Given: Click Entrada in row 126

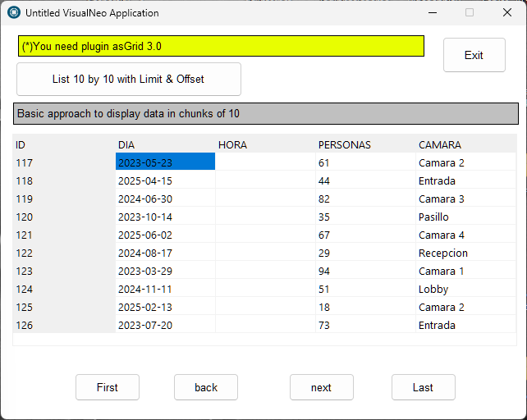Looking at the screenshot, I should coord(465,325).
